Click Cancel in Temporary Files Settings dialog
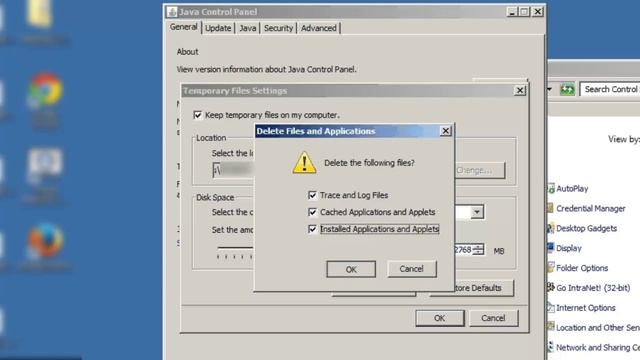The height and width of the screenshot is (360, 640). 493,318
